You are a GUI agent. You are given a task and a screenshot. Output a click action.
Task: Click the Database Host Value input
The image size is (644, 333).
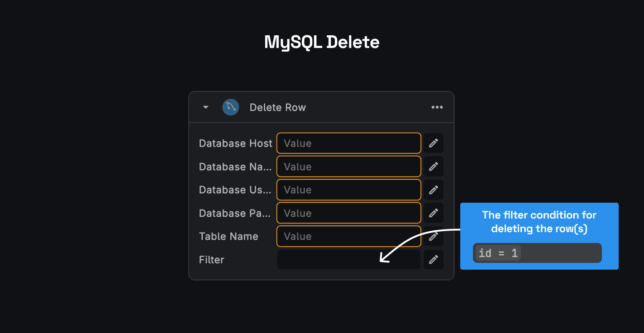348,143
